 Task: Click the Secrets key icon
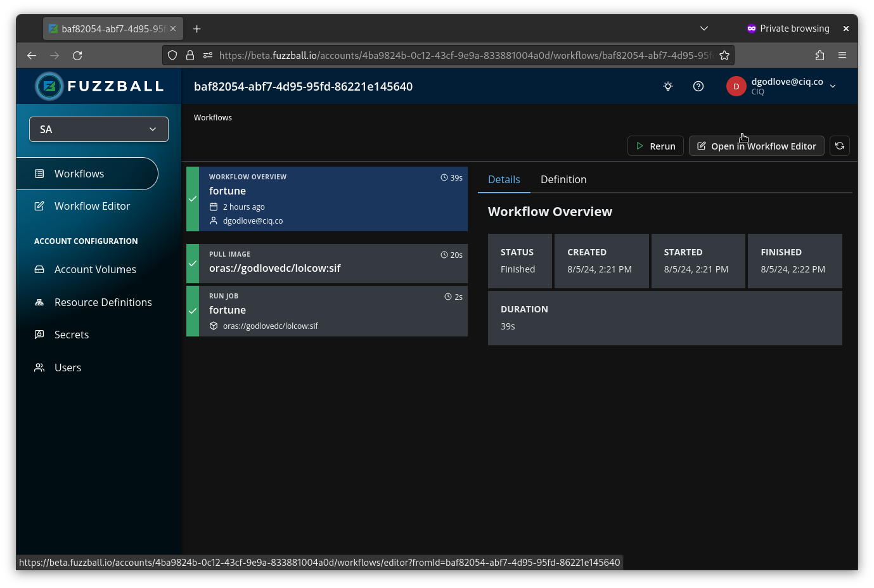coord(39,335)
